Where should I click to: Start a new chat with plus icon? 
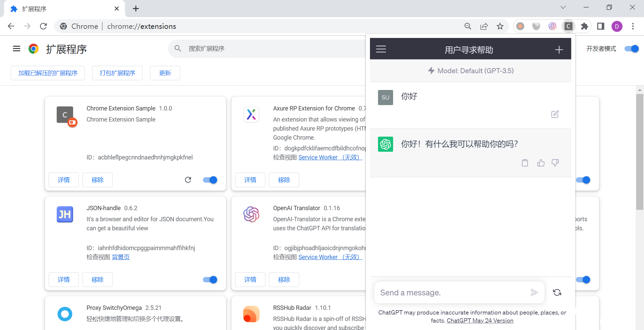tap(559, 50)
